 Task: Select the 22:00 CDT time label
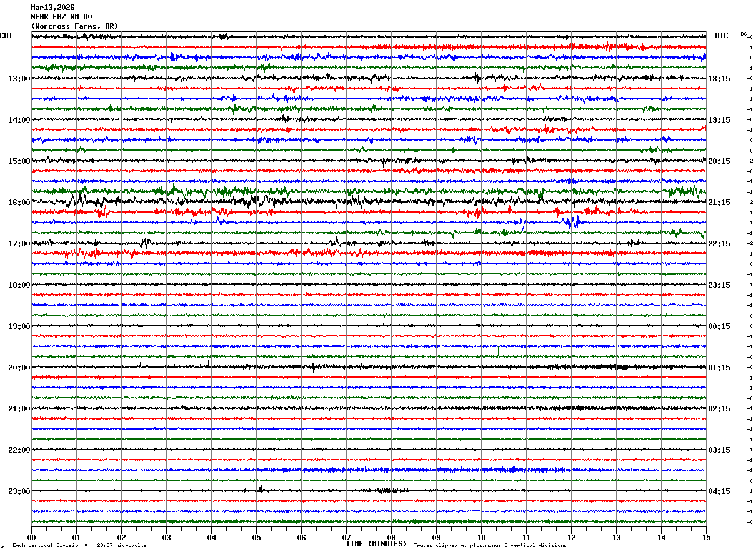coord(19,450)
